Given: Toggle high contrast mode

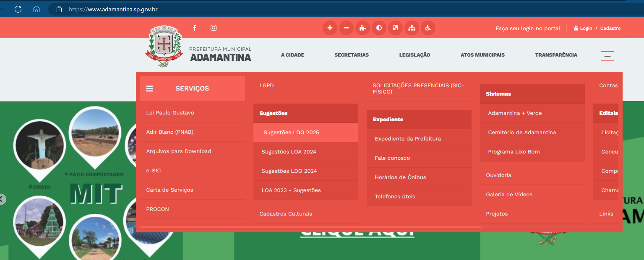Looking at the screenshot, I should [379, 28].
